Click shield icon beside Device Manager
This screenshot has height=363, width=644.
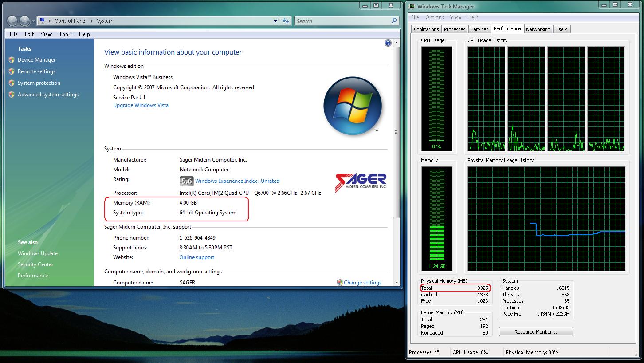(12, 59)
